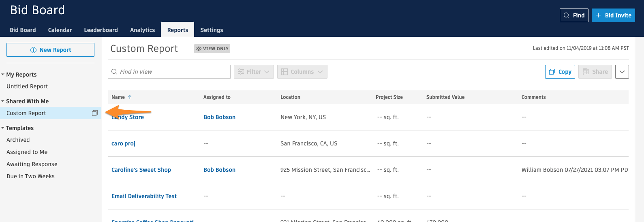Select the Awaiting Response template
This screenshot has height=222, width=644.
(32, 164)
